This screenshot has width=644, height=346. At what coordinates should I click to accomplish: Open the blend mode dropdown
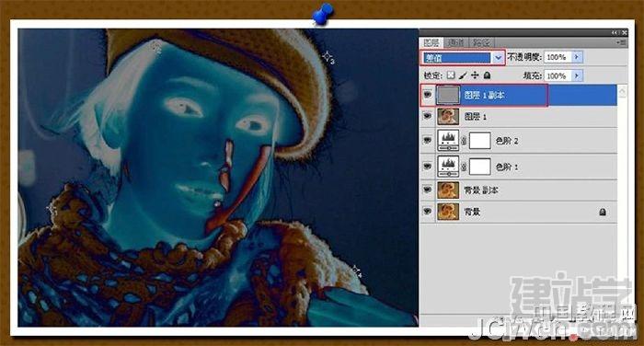click(x=499, y=58)
